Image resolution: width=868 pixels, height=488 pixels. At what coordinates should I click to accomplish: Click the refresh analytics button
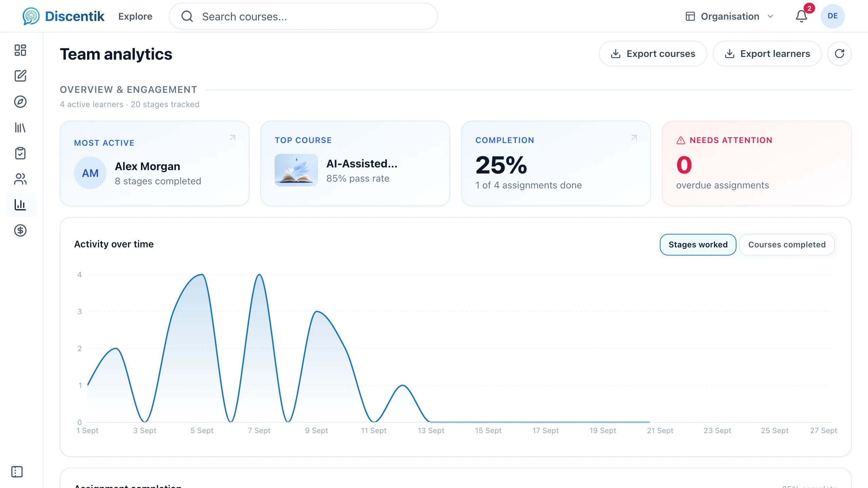(x=840, y=54)
